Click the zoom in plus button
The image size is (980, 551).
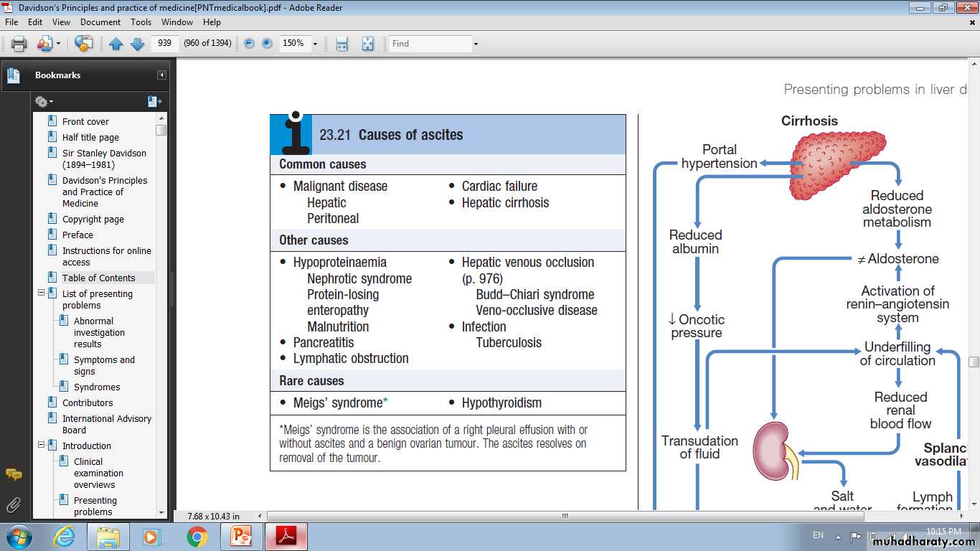click(267, 44)
